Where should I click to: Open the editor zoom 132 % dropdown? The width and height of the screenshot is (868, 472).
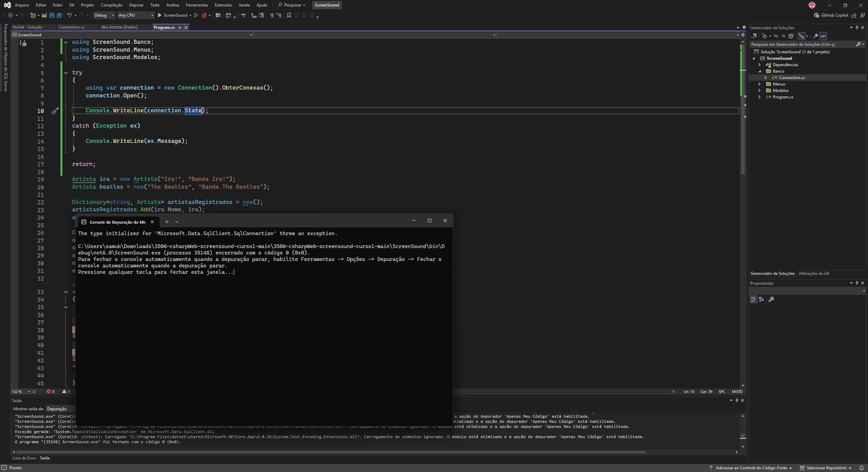coord(21,392)
